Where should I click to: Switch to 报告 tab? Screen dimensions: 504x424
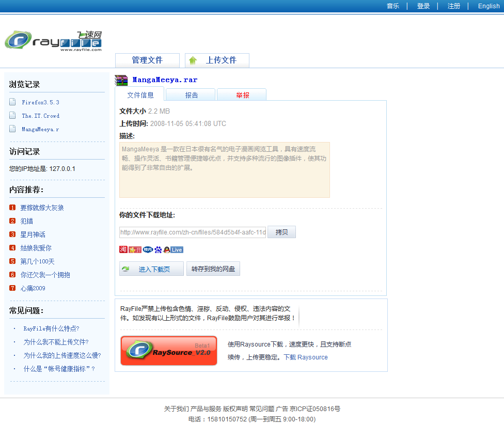coord(191,95)
